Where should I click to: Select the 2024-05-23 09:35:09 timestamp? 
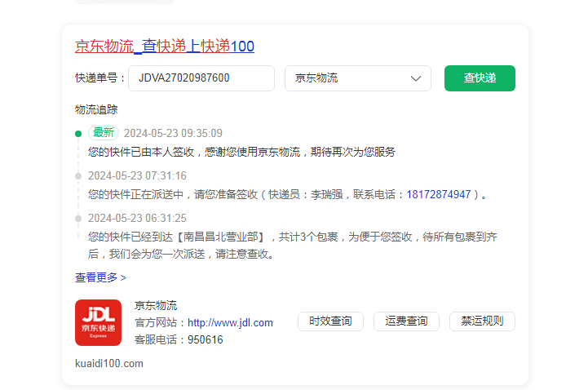(173, 133)
